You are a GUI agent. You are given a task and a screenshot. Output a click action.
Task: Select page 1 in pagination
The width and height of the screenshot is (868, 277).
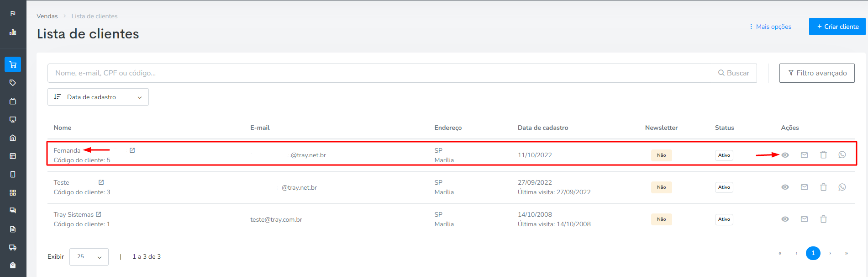[813, 253]
